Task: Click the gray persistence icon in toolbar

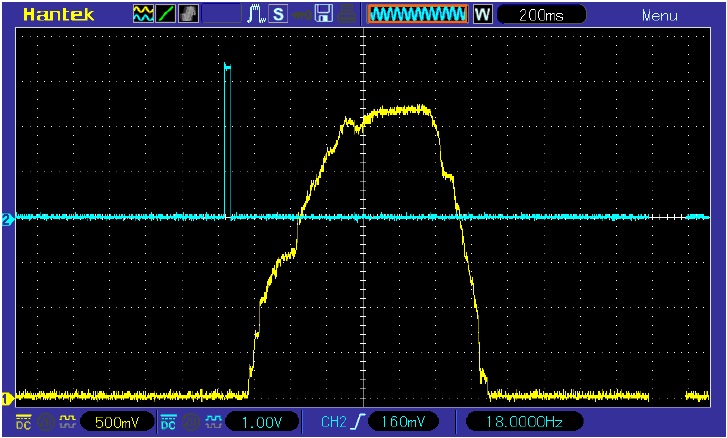Action: click(x=188, y=15)
